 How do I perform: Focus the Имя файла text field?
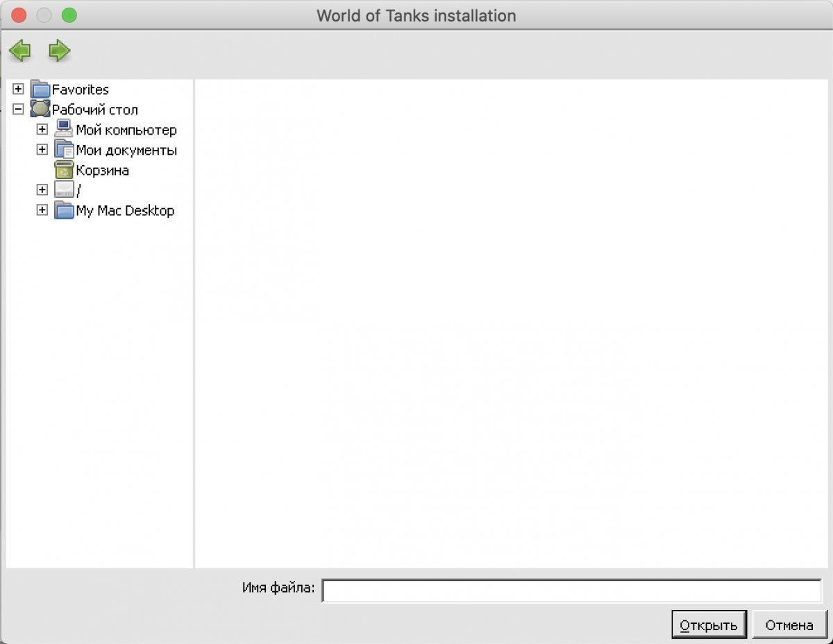(571, 590)
